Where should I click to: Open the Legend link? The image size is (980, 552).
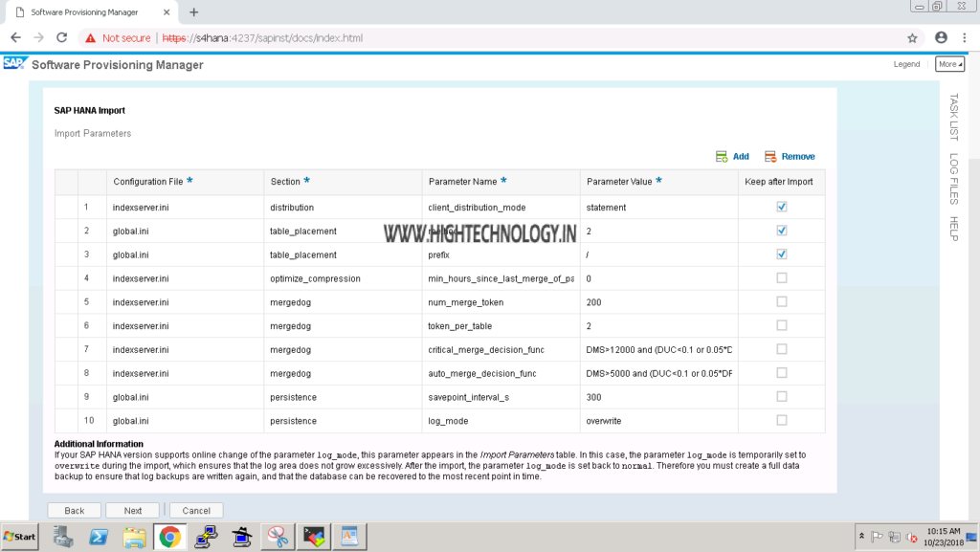[906, 64]
